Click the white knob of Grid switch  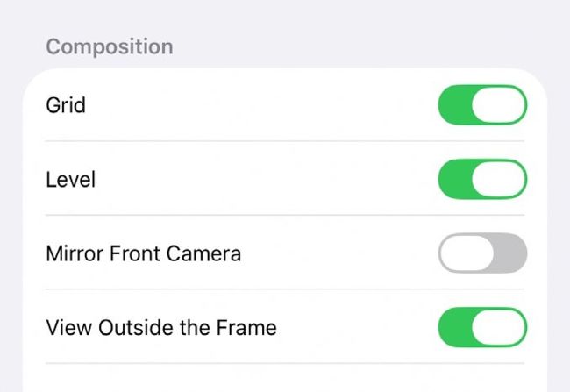[x=499, y=105]
